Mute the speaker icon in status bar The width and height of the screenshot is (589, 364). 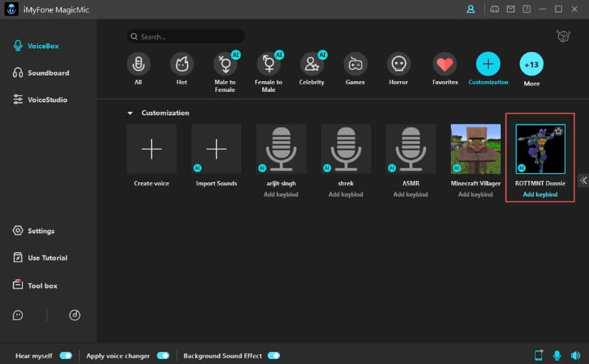tap(575, 355)
